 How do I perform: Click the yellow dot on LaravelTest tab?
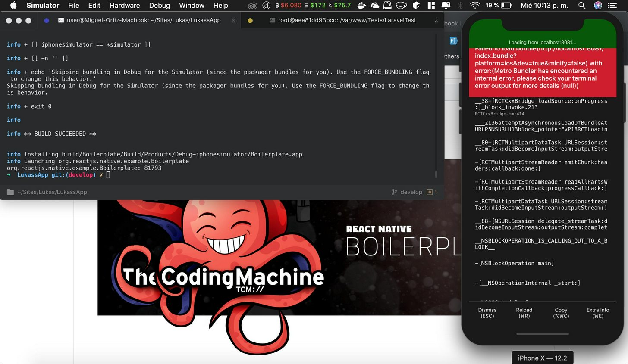(x=250, y=20)
